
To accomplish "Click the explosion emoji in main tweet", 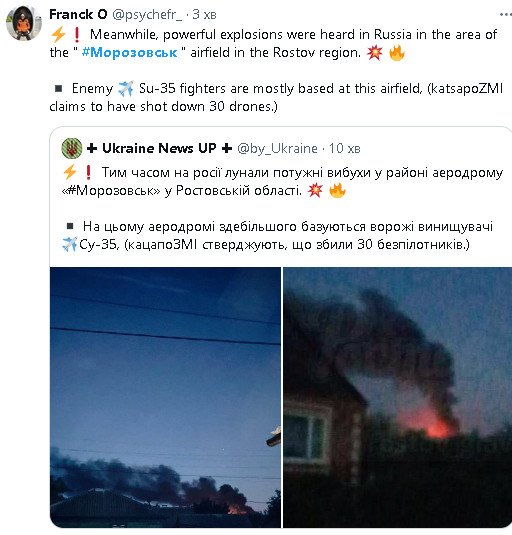I will pyautogui.click(x=375, y=53).
